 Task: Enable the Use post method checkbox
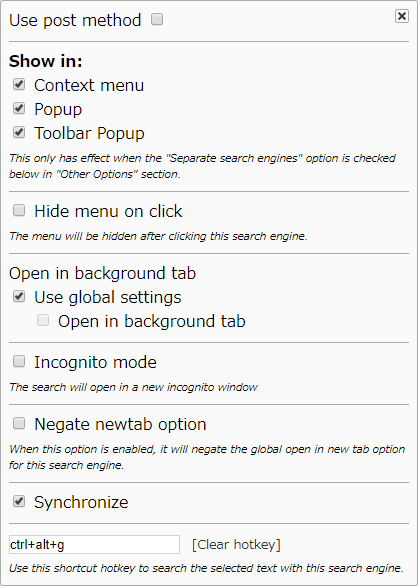pyautogui.click(x=157, y=19)
